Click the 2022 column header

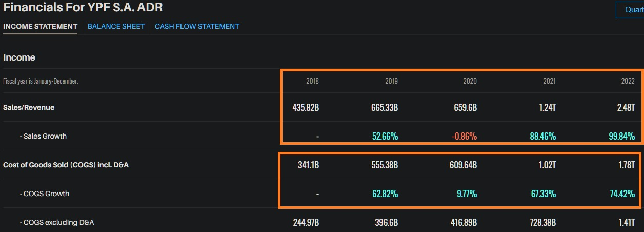(628, 81)
